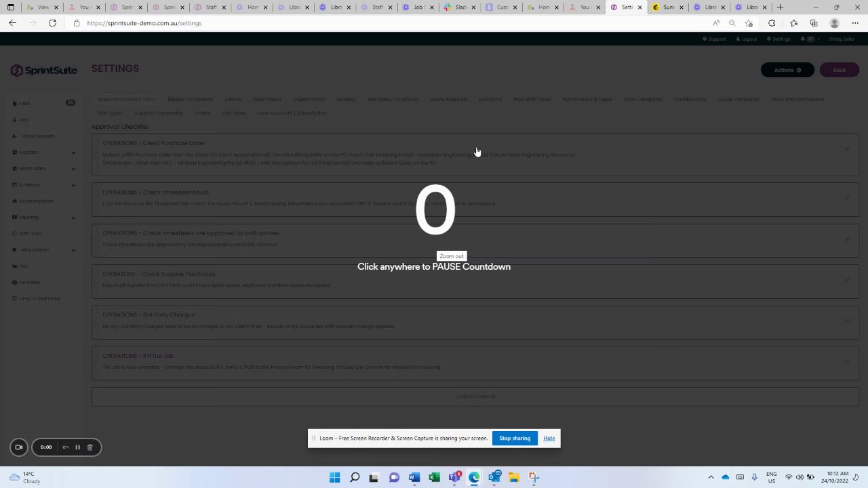Open browser settings ellipsis menu
Screen dimensions: 868x488
(855, 23)
